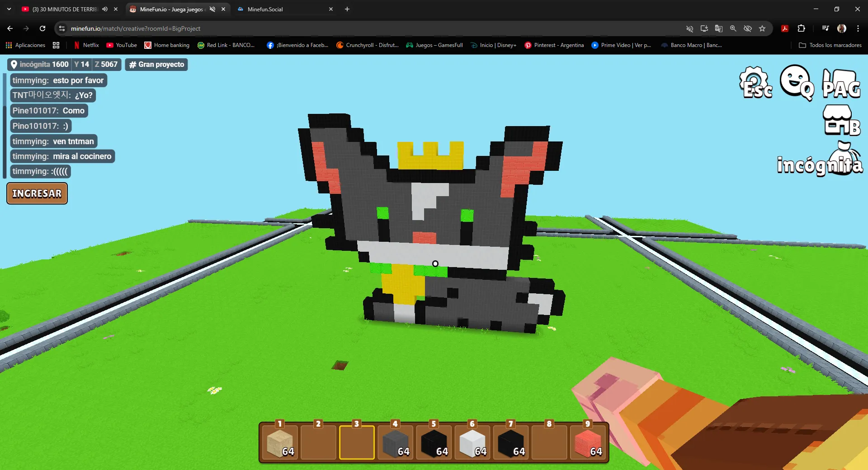Open the Home banking bookmark
868x470 pixels.
click(167, 45)
